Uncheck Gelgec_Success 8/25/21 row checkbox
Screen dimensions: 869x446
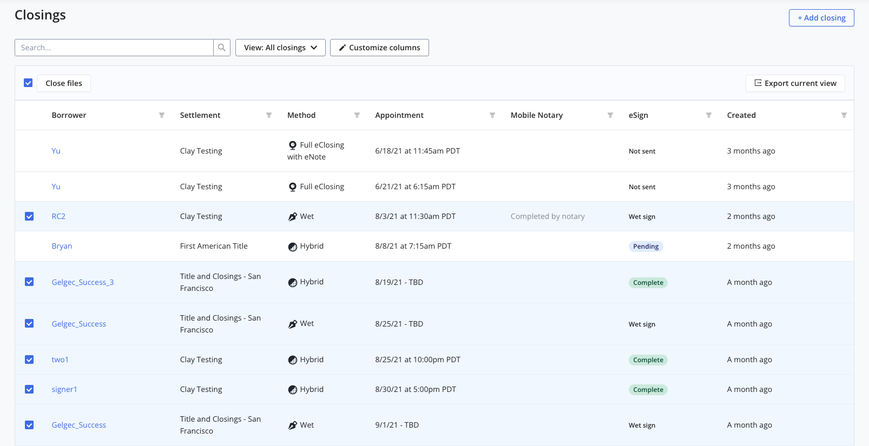point(29,324)
